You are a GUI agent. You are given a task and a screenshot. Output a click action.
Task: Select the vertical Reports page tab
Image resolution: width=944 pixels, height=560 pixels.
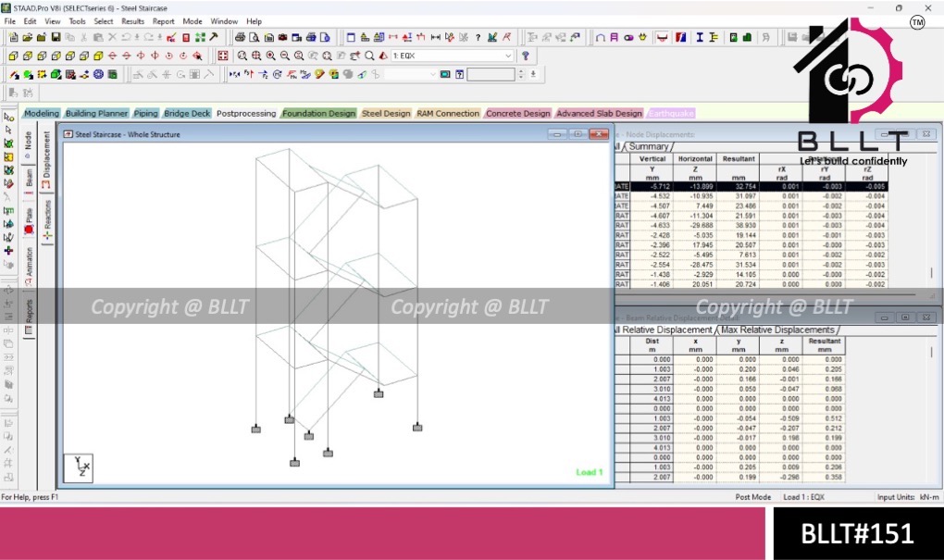[x=29, y=317]
